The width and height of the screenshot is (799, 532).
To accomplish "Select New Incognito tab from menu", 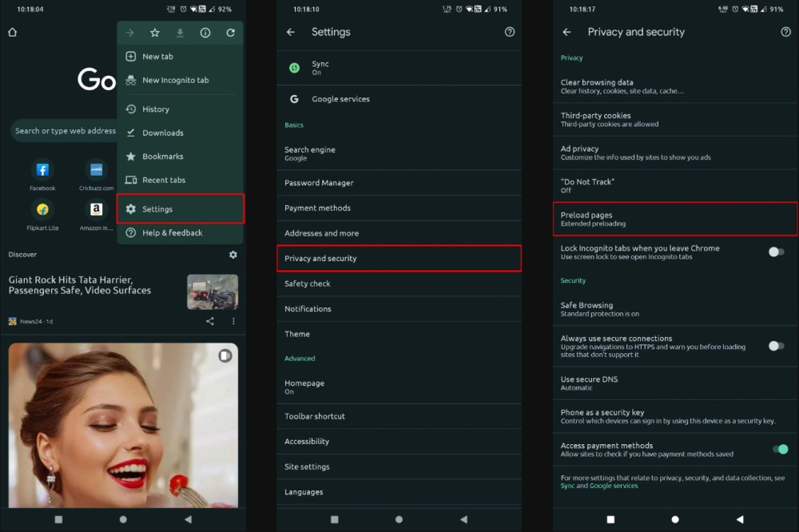I will coord(175,80).
